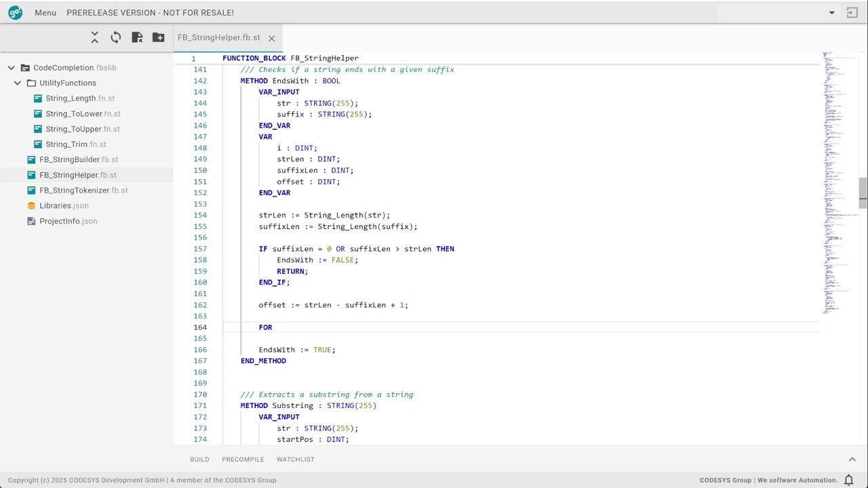Image resolution: width=868 pixels, height=488 pixels.
Task: Click the new file icon
Action: click(137, 38)
